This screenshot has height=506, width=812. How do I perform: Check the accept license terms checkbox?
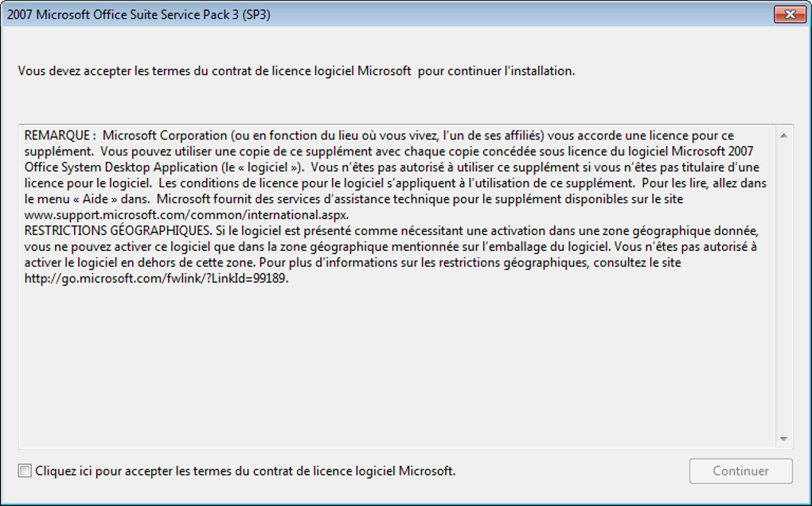tap(25, 471)
